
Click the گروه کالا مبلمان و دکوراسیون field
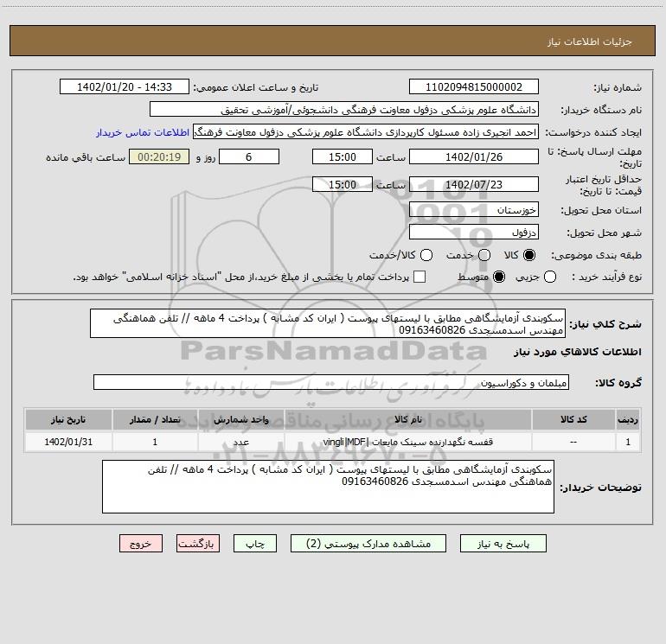pyautogui.click(x=331, y=382)
